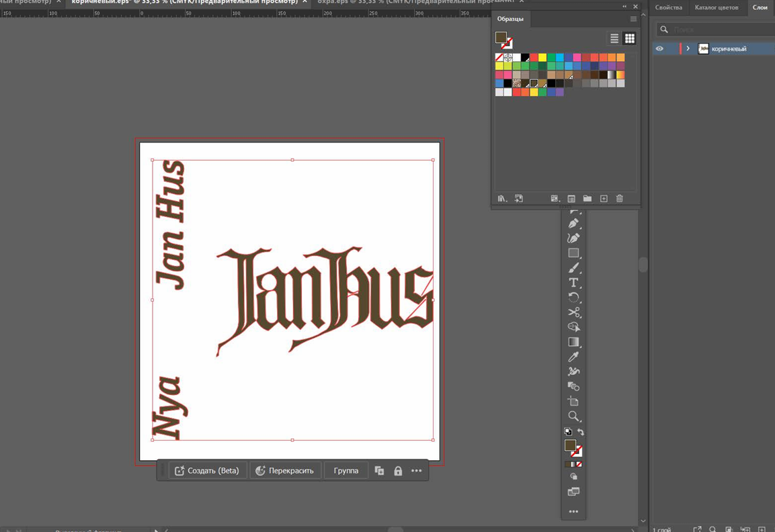Select the коричневый layer name

[729, 49]
